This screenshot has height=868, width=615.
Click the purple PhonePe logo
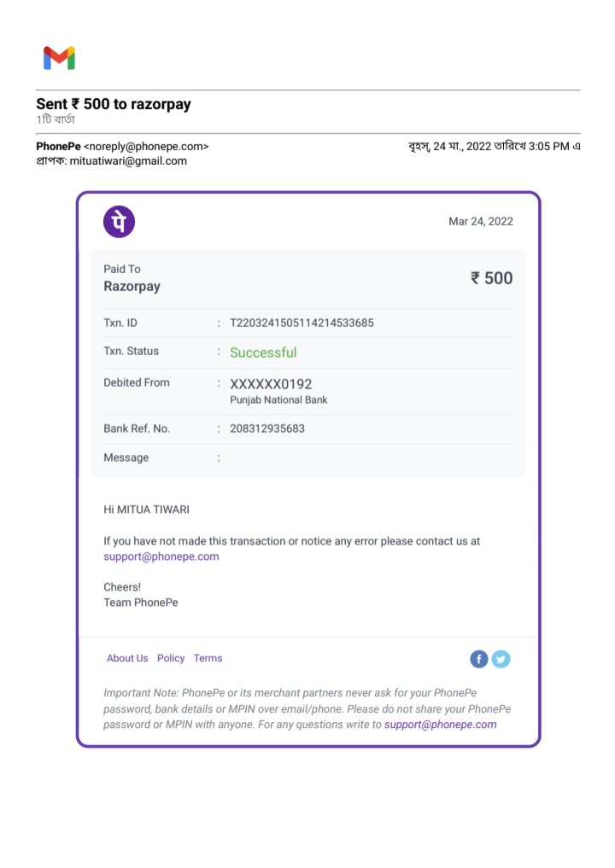click(x=119, y=221)
